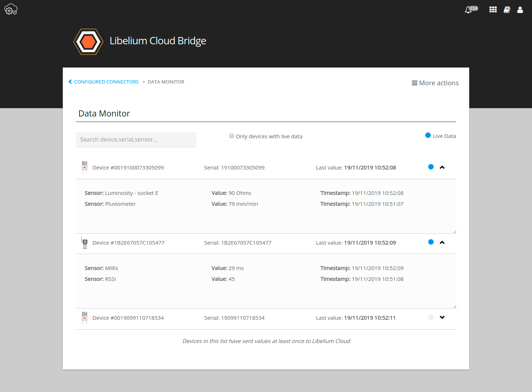This screenshot has width=532, height=392.
Task: Click resize handle of first sensor panel
Action: [454, 232]
